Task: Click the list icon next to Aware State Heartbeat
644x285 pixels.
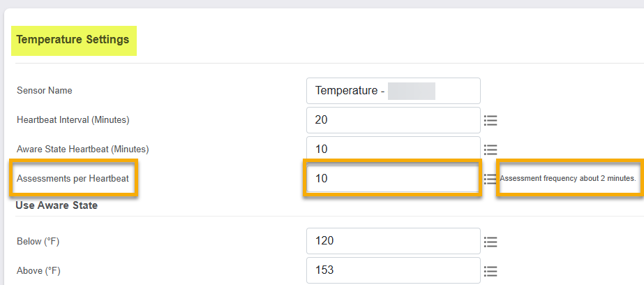Action: 491,149
